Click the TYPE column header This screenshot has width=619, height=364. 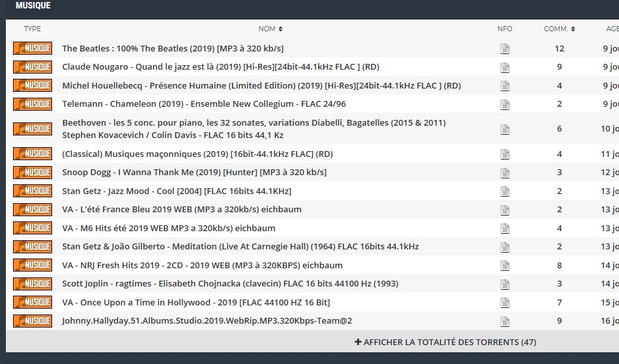(33, 29)
